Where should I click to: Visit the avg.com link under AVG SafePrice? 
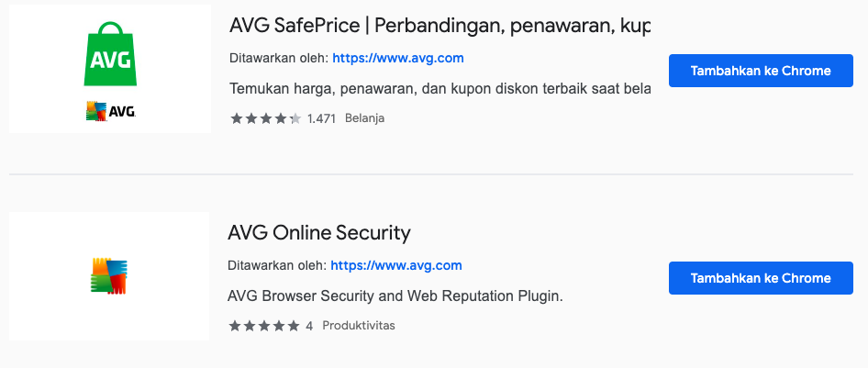pos(398,58)
